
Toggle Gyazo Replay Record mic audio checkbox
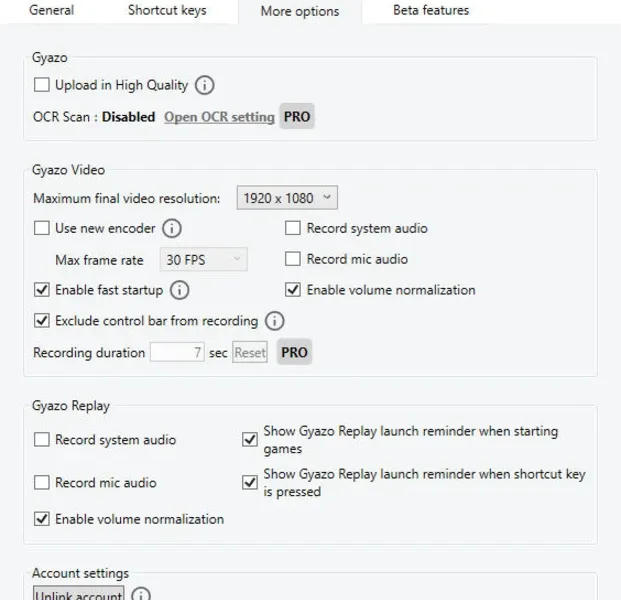tap(42, 483)
